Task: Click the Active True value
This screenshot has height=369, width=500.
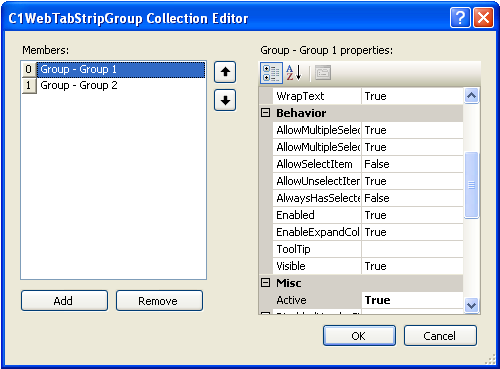Action: [412, 300]
